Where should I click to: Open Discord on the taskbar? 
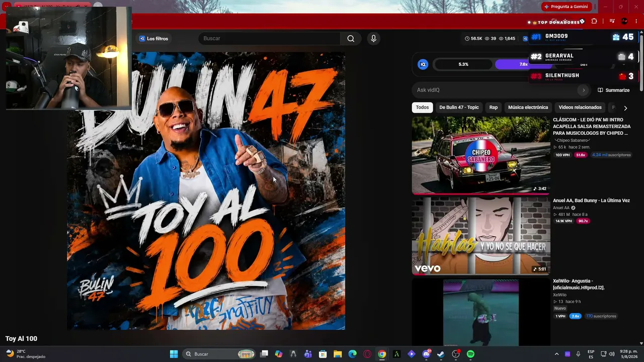427,354
